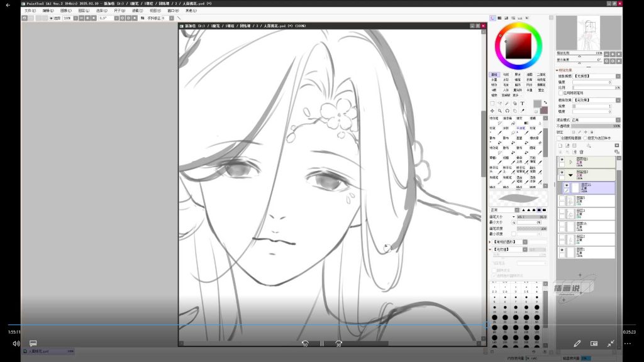Click the delete layer trash icon
The width and height of the screenshot is (644, 362).
tap(581, 152)
